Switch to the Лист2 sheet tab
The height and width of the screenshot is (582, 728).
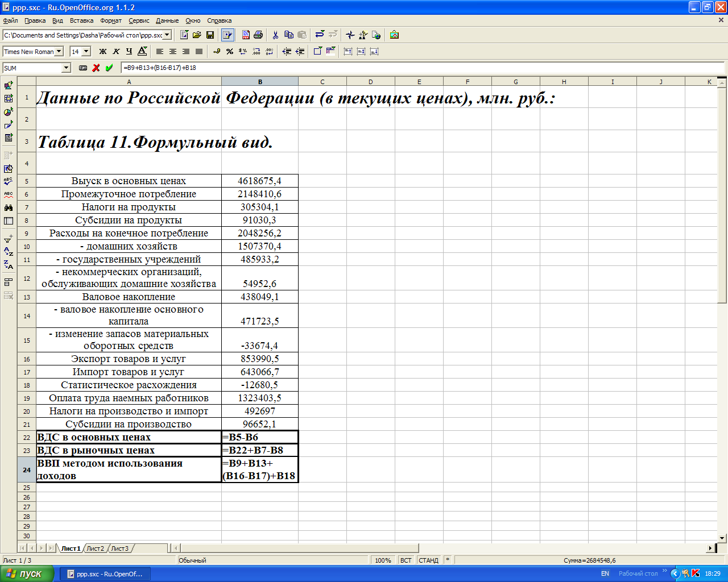click(96, 548)
